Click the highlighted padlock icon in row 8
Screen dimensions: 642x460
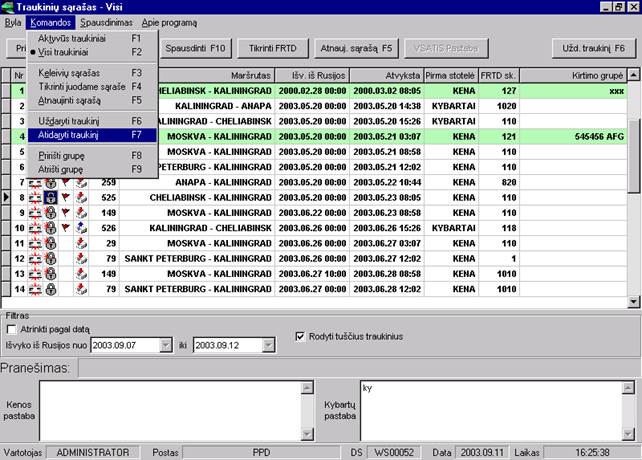[50, 197]
